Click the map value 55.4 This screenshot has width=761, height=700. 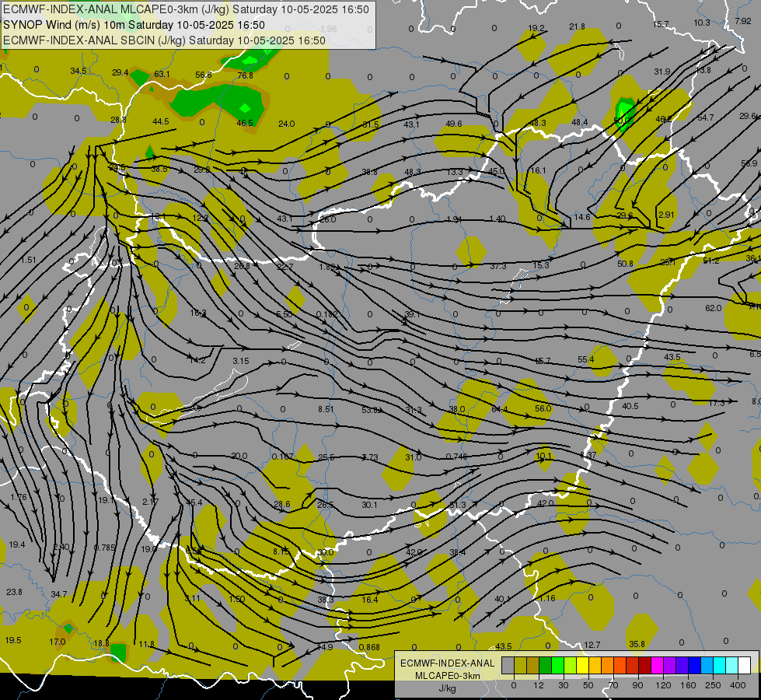click(586, 359)
